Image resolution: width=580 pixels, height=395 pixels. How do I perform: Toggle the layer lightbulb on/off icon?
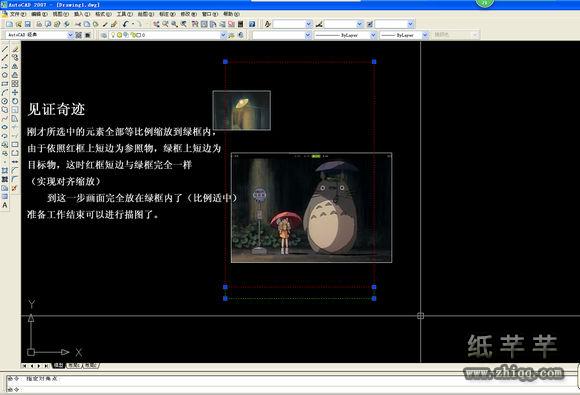[114, 35]
